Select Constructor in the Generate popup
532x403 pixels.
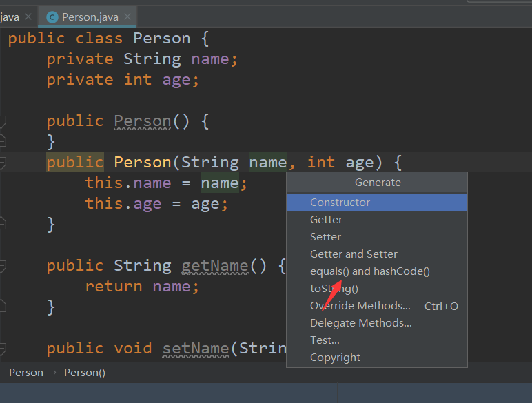(340, 202)
